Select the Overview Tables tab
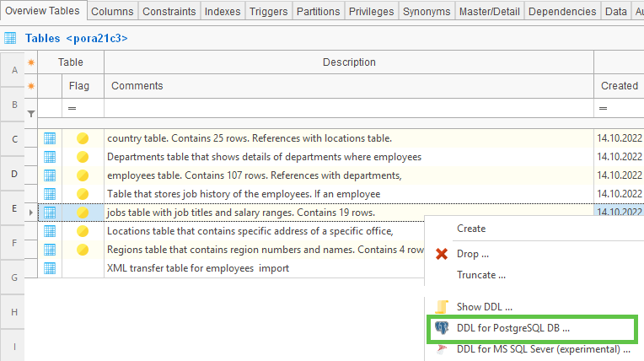The width and height of the screenshot is (644, 361). point(42,10)
